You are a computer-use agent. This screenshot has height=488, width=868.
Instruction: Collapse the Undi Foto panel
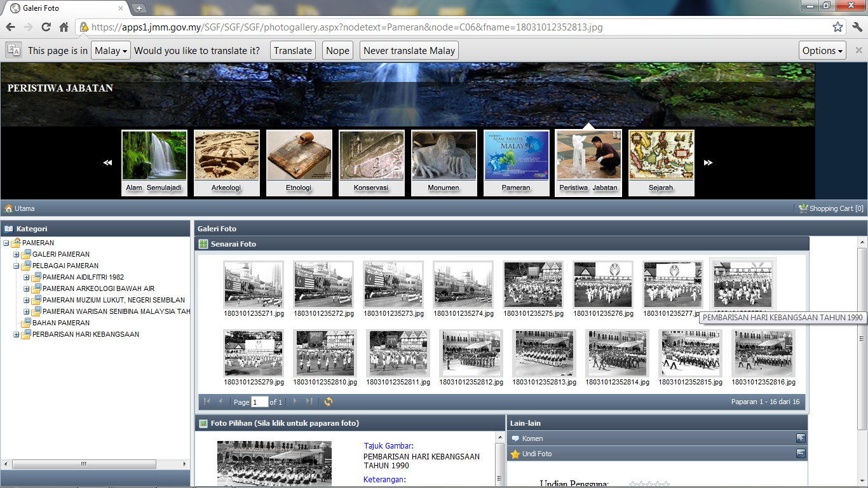[801, 454]
